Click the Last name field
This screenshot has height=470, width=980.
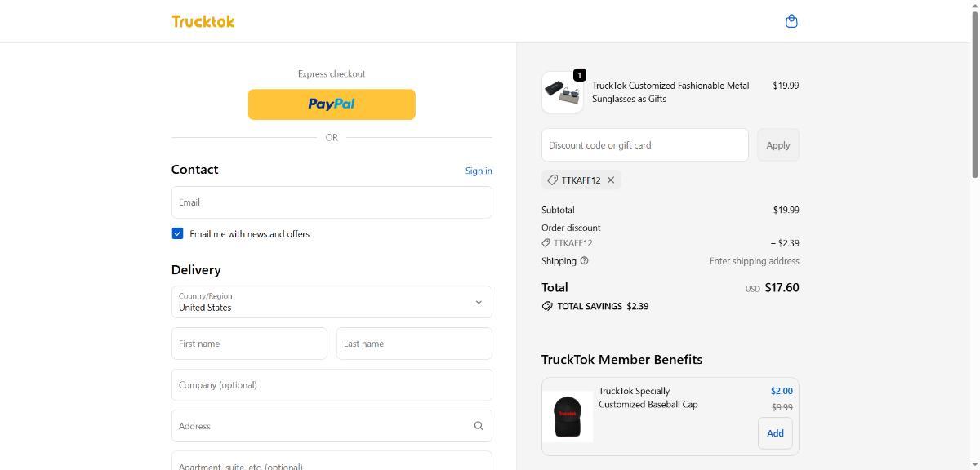pos(414,344)
